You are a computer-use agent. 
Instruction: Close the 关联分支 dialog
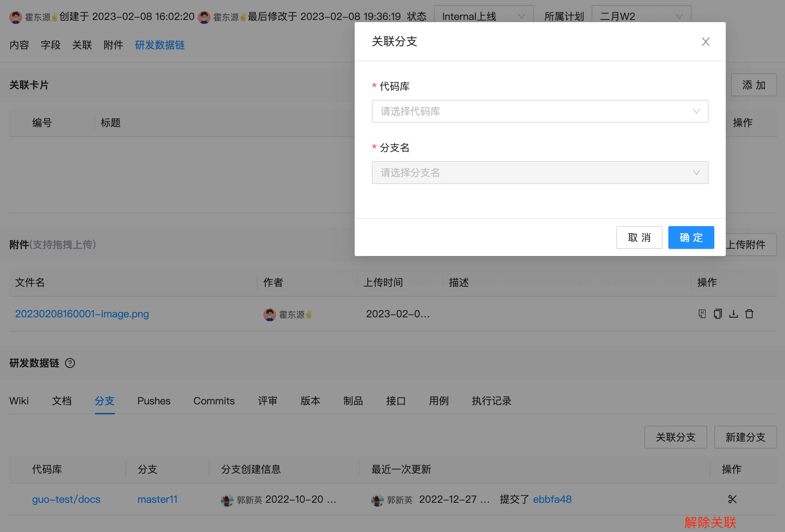pos(705,42)
